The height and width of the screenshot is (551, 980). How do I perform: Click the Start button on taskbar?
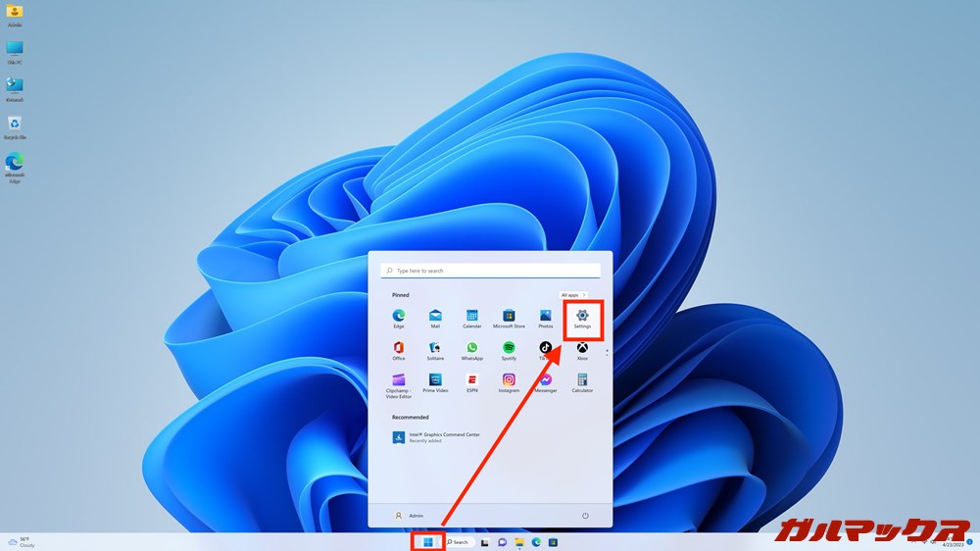point(428,542)
